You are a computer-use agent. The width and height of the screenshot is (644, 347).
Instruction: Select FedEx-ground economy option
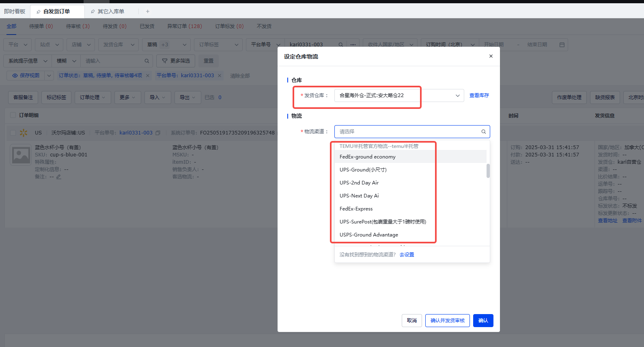click(410, 157)
